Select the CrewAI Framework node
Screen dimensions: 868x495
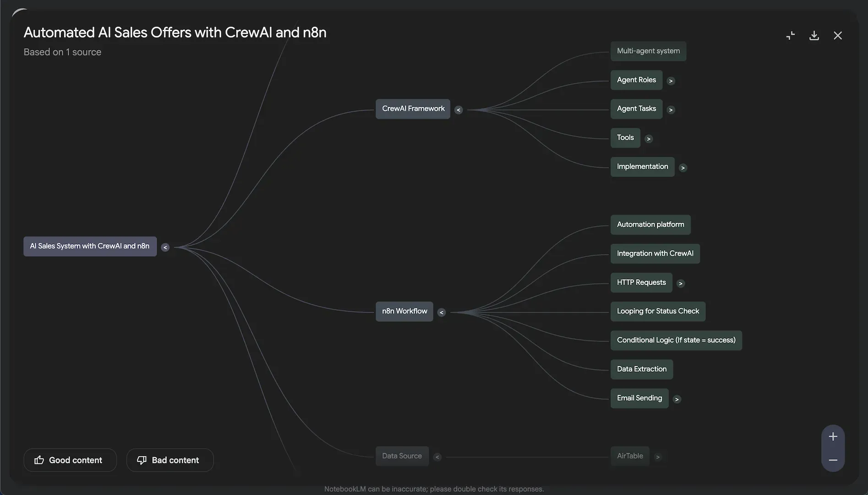coord(413,109)
